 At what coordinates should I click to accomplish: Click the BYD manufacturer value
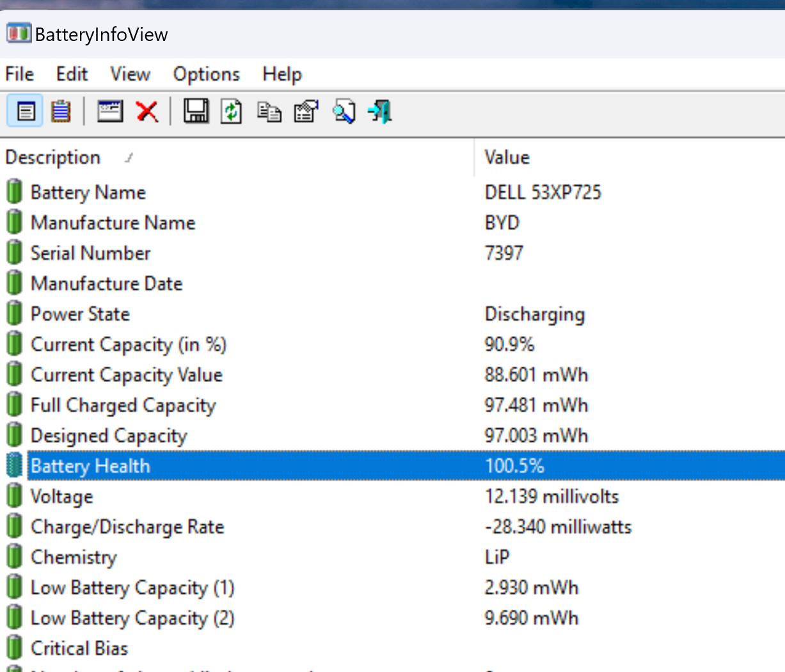pos(502,223)
